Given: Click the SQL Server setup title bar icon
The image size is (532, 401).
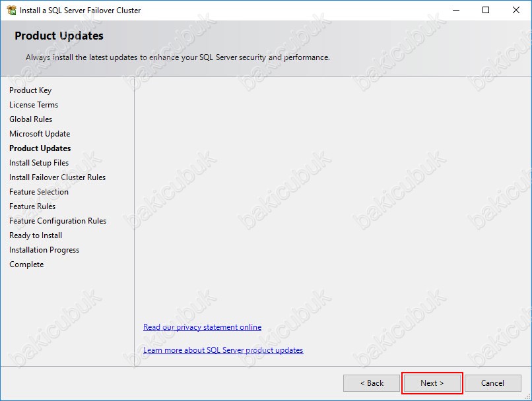Looking at the screenshot, I should pos(11,10).
